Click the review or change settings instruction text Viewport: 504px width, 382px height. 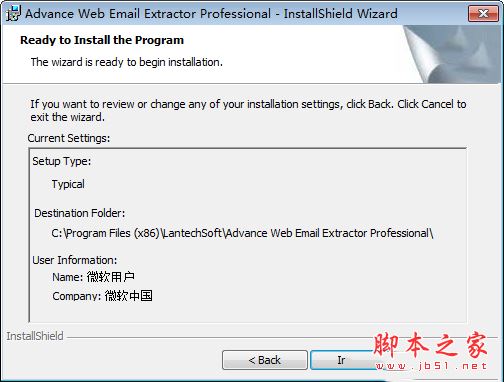click(x=248, y=110)
